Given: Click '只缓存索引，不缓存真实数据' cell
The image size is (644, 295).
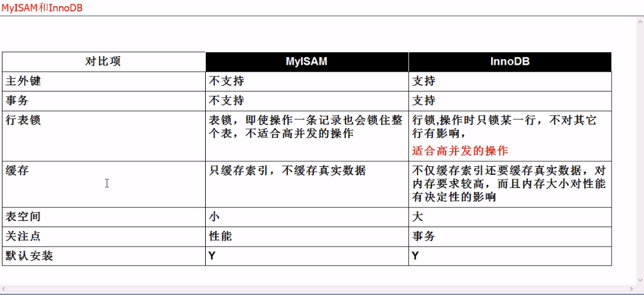Looking at the screenshot, I should (x=287, y=171).
